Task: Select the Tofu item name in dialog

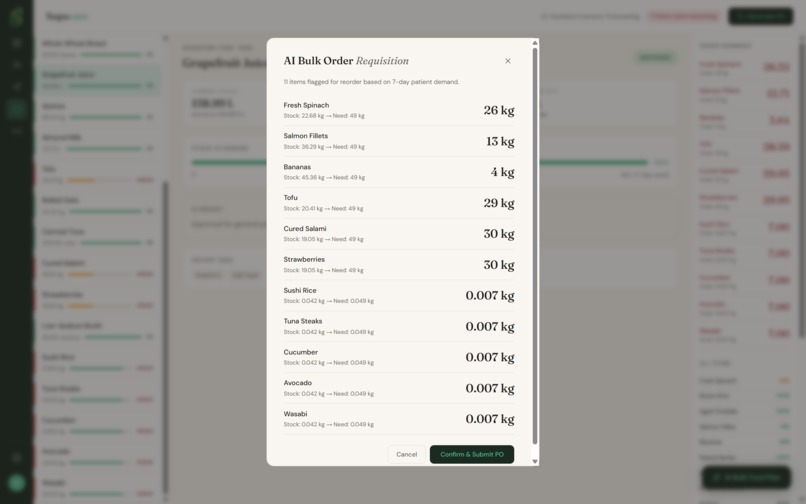Action: pos(290,197)
